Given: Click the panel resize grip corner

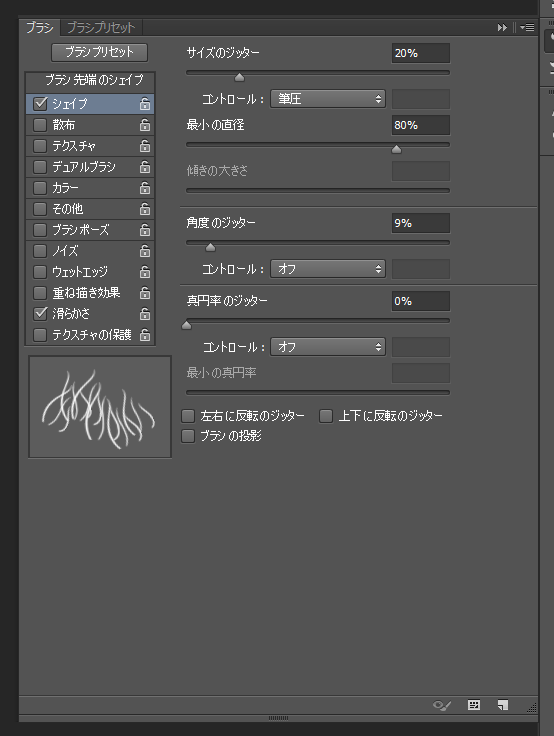Looking at the screenshot, I should point(531,708).
